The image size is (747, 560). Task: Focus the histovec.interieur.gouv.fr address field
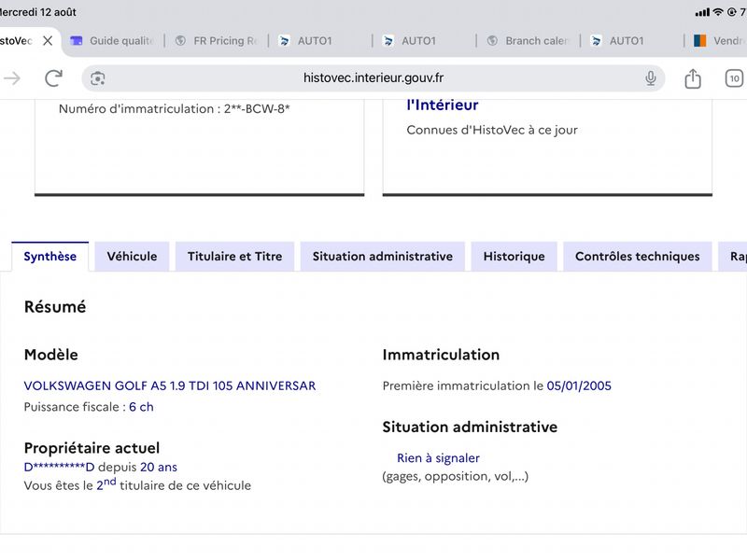(373, 78)
